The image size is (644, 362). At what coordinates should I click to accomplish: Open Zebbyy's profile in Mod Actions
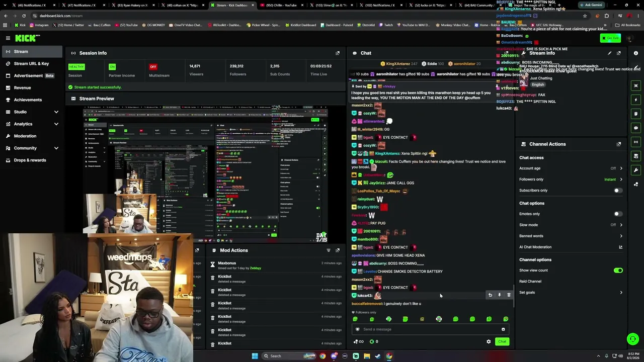click(x=256, y=268)
